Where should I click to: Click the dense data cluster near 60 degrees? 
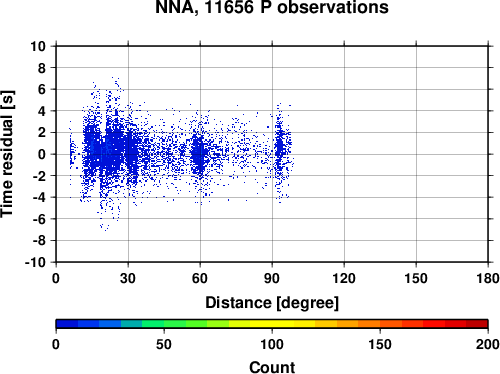(x=199, y=153)
